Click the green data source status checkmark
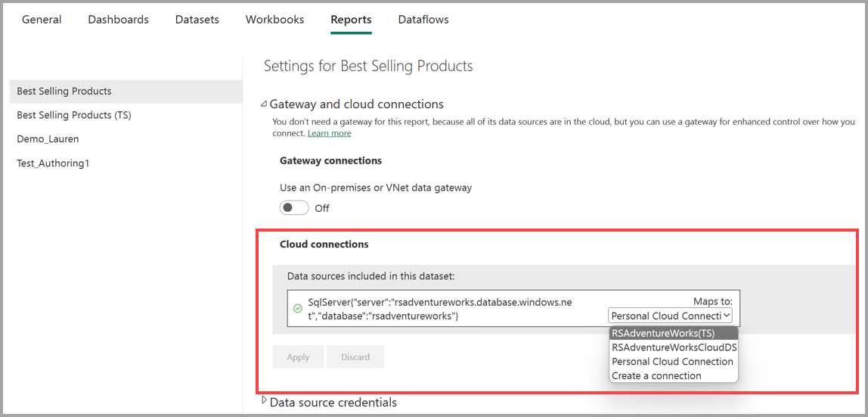Screen dimensions: 868x417 (297, 309)
